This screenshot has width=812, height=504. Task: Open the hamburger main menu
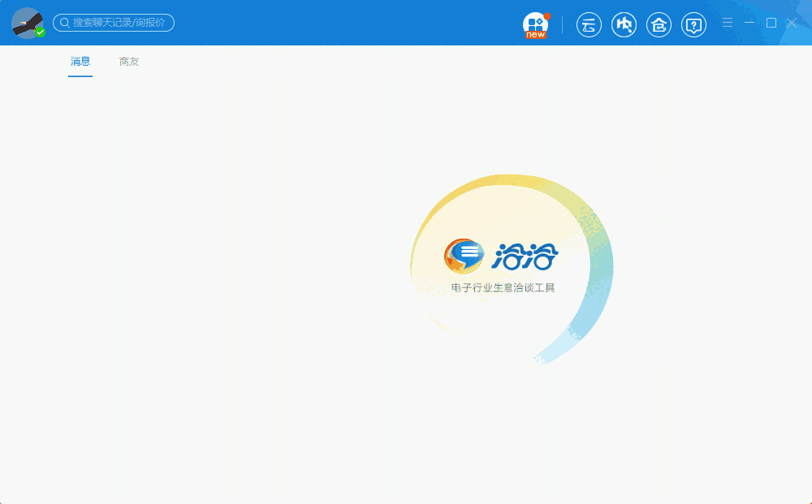[x=728, y=23]
